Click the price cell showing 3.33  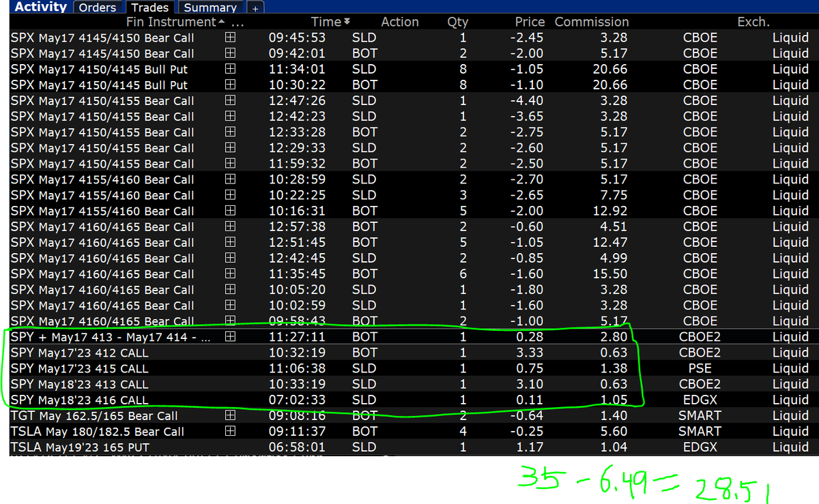click(x=530, y=353)
